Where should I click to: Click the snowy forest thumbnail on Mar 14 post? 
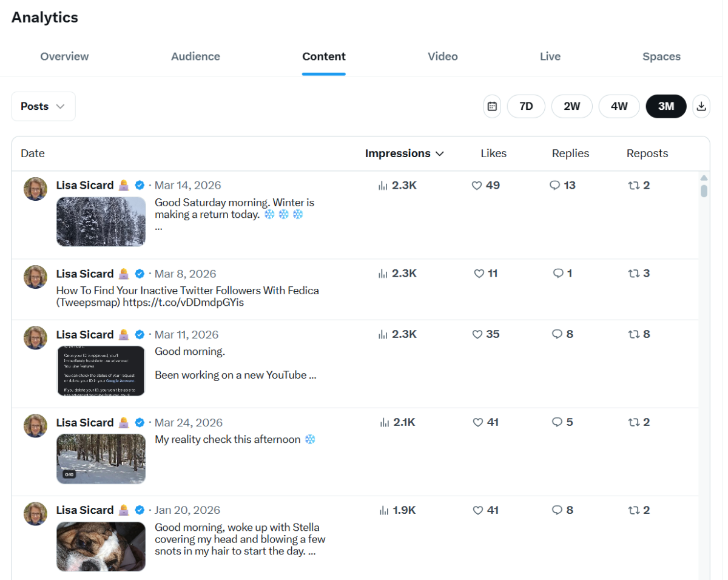pos(101,221)
